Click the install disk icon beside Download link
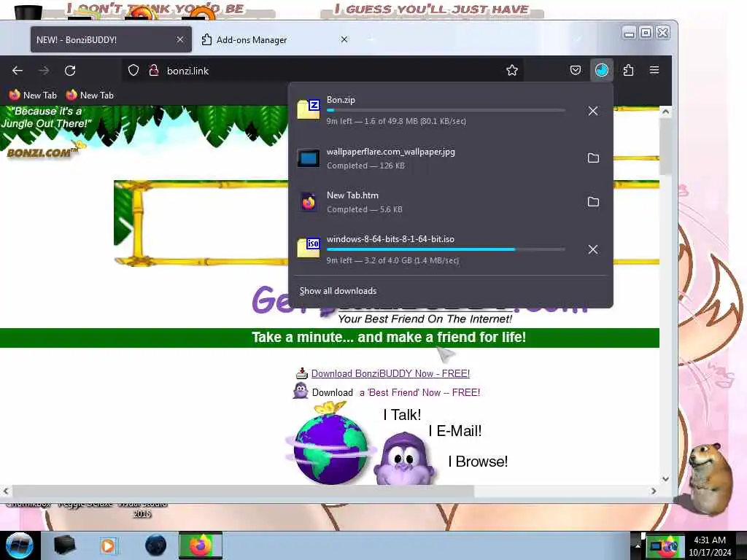The width and height of the screenshot is (747, 560). pos(302,373)
